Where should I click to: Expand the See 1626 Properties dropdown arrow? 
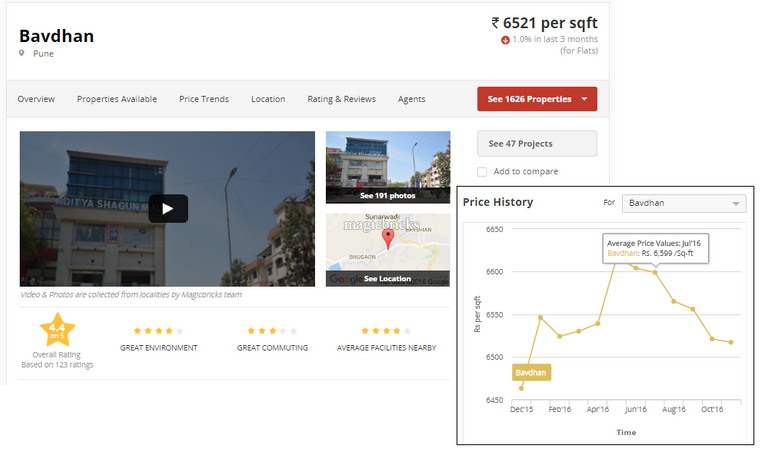(583, 99)
